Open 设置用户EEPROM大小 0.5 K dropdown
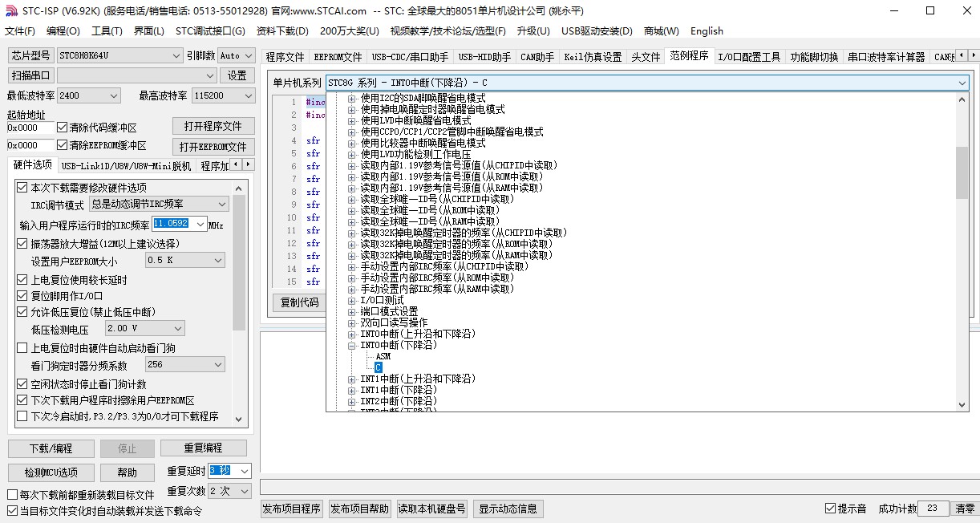 point(184,261)
